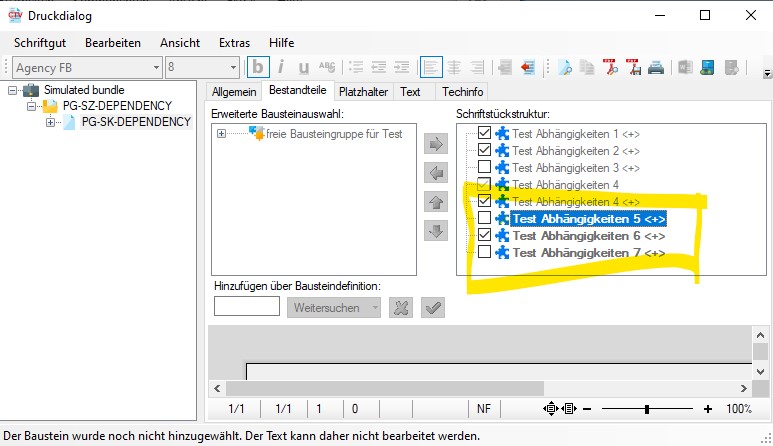Open the Agency FB font dropdown

155,68
